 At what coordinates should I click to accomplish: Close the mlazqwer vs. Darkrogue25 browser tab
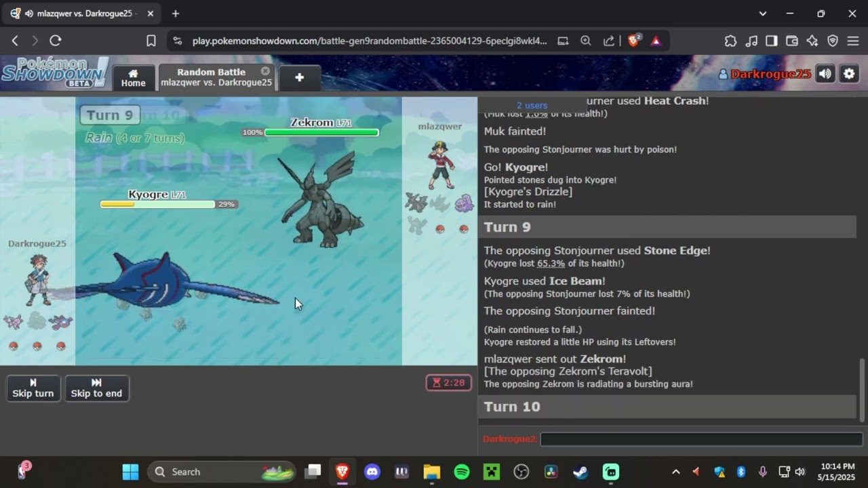pos(150,14)
